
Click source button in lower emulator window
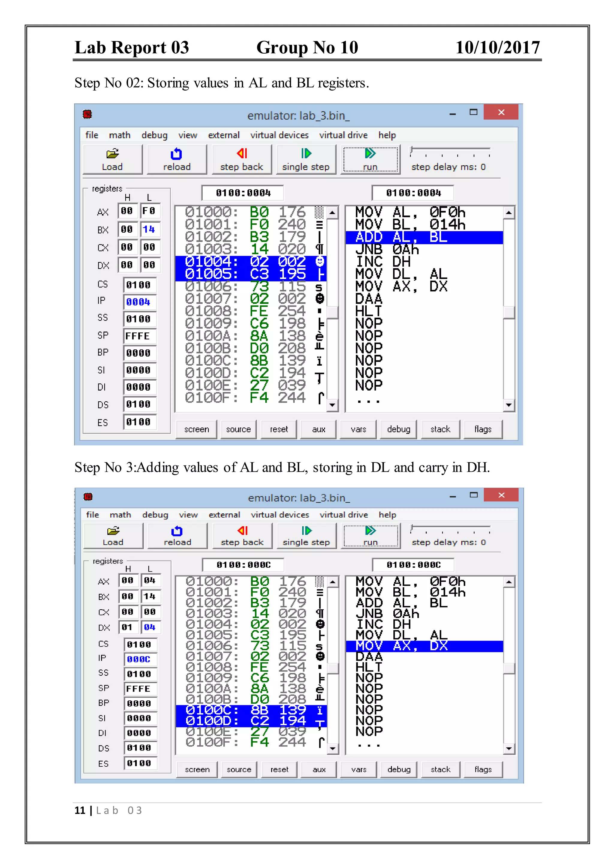[x=239, y=769]
